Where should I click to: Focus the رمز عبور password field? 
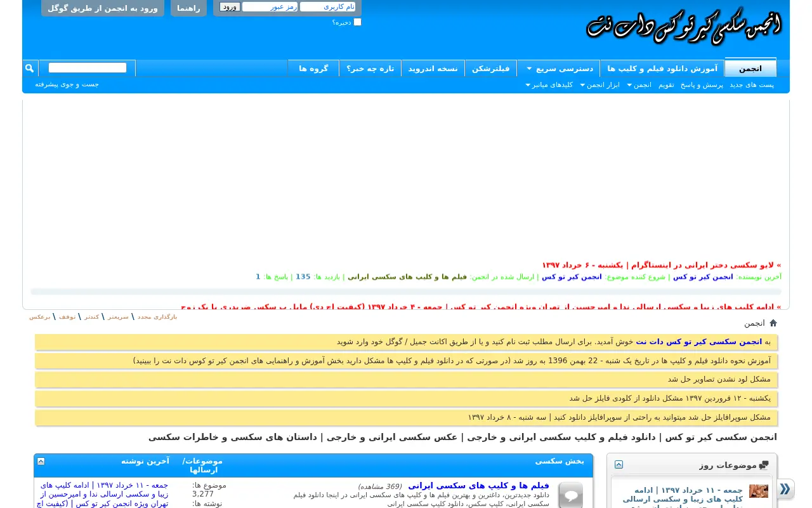270,6
